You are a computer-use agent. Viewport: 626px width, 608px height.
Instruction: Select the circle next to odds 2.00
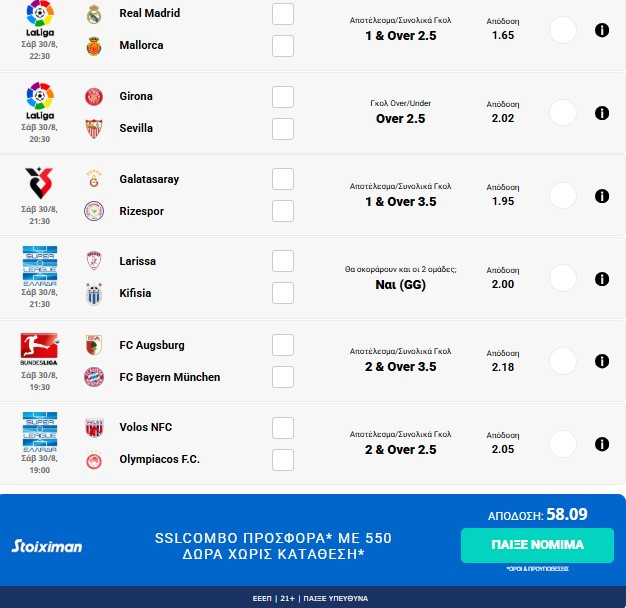click(563, 278)
